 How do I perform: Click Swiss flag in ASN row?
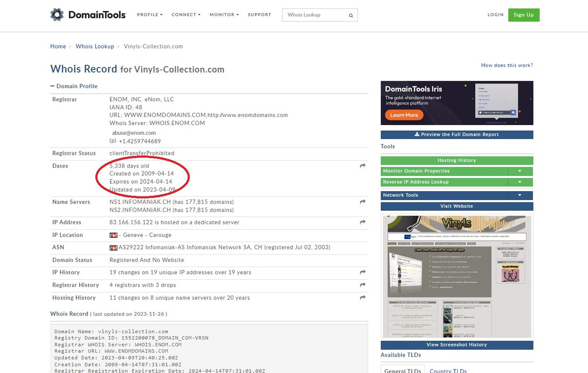coord(113,248)
